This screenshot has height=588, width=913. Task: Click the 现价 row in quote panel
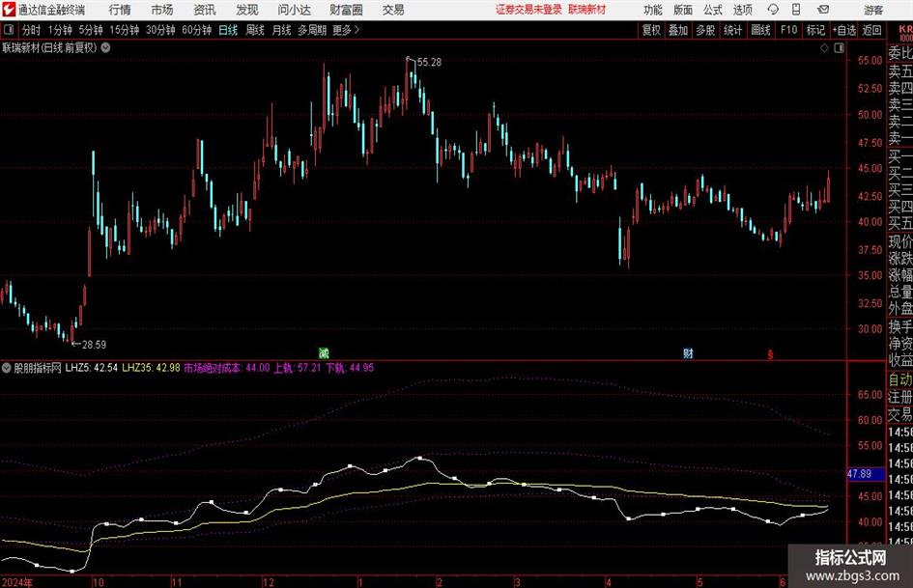click(900, 241)
